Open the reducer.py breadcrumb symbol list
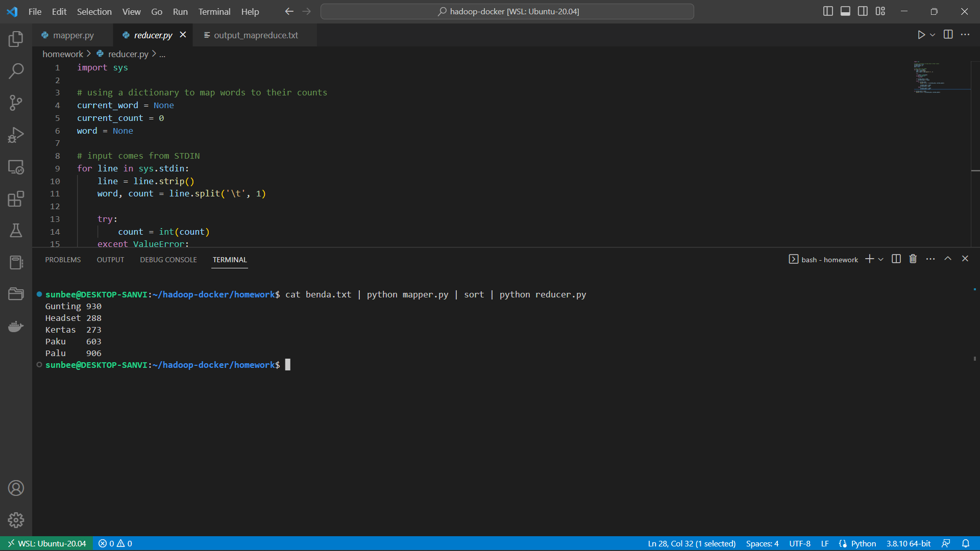Screen dimensions: 980x551 coord(162,54)
